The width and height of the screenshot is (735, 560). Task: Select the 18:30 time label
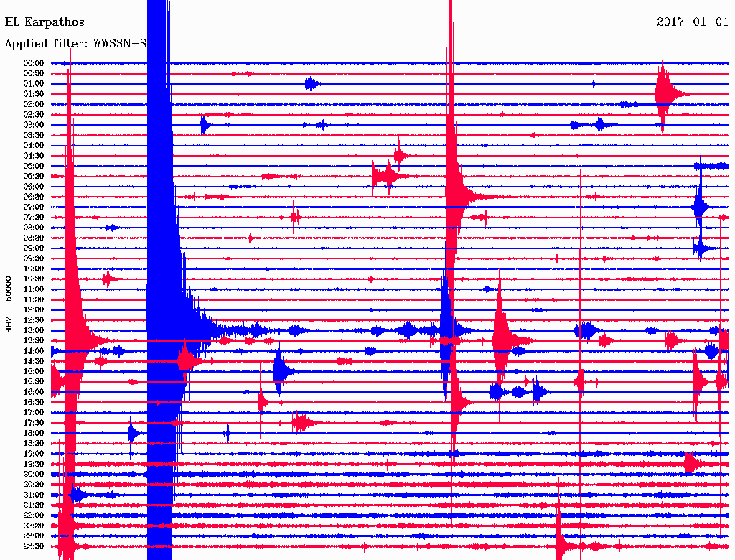click(34, 443)
